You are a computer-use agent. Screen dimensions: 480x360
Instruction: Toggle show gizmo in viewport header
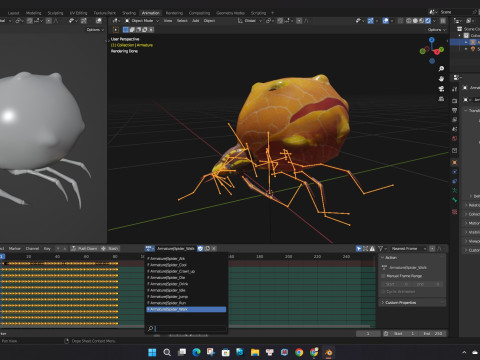click(370, 21)
